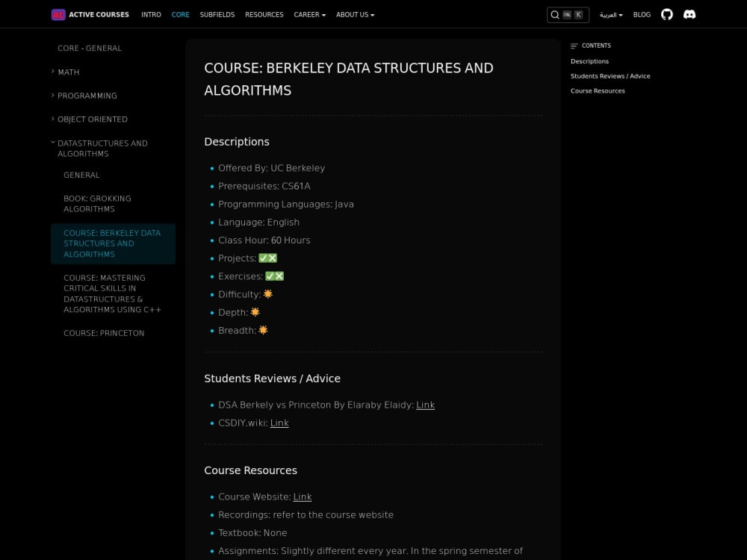Open the Discord icon in the header

(x=689, y=14)
